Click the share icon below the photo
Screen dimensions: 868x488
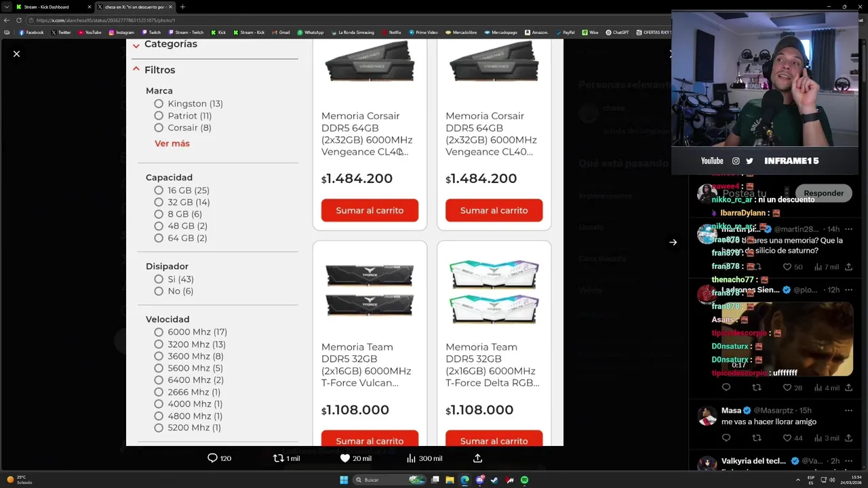coord(477,458)
